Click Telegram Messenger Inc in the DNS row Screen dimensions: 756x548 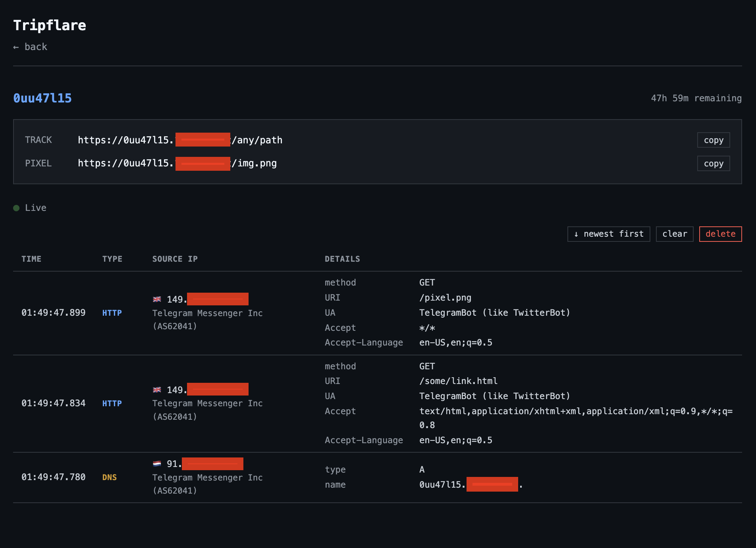pos(207,477)
